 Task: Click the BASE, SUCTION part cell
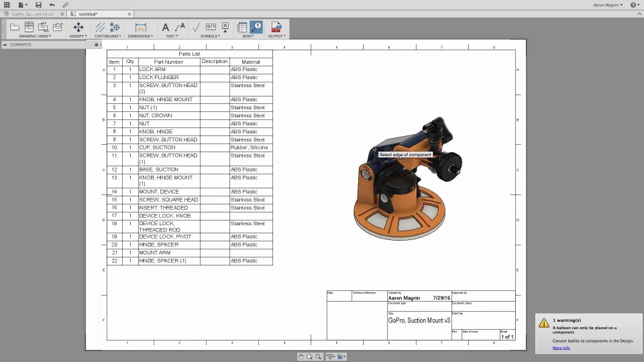[x=169, y=170]
